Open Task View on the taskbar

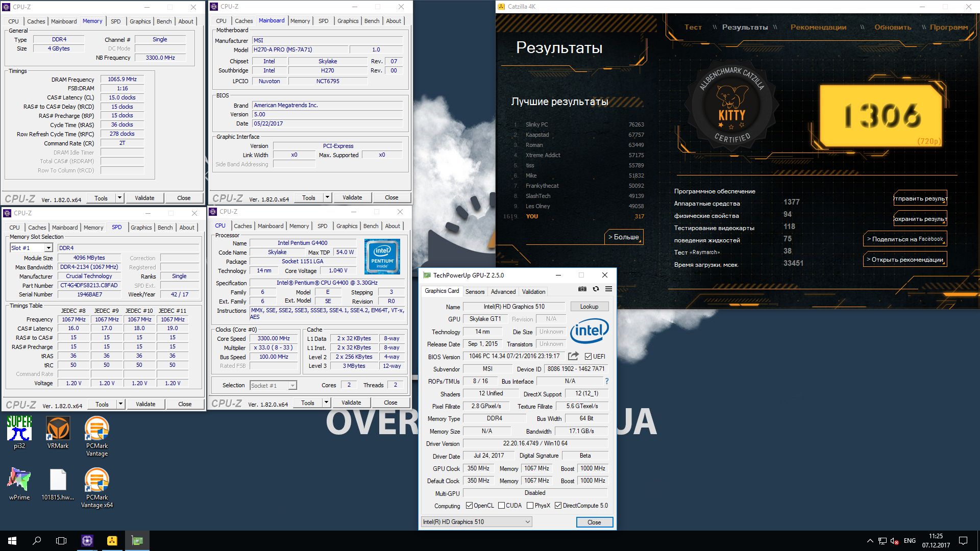coord(61,541)
